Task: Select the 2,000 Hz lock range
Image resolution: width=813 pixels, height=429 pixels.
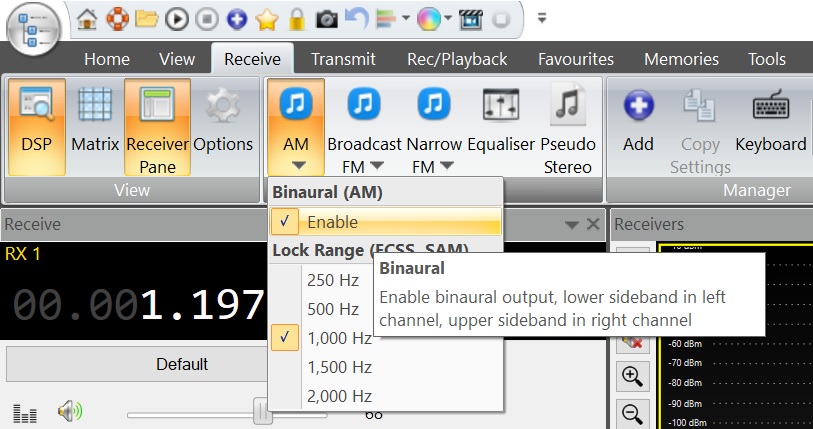Action: pyautogui.click(x=339, y=396)
